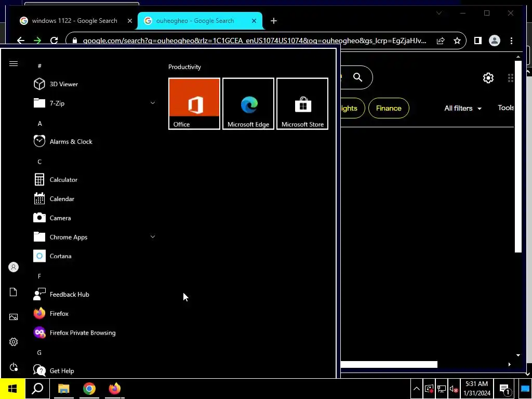Viewport: 532px width, 399px height.
Task: Click the Google search magnifier button
Action: 357,77
